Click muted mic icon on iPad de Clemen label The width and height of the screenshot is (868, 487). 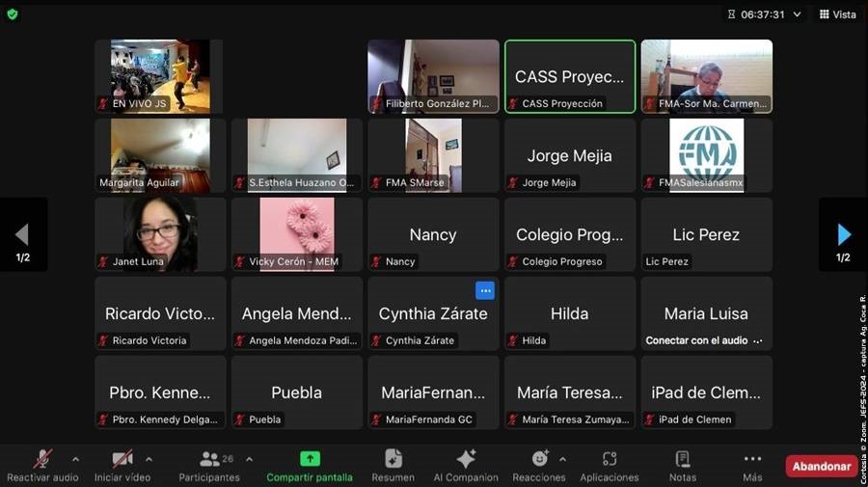click(x=650, y=420)
